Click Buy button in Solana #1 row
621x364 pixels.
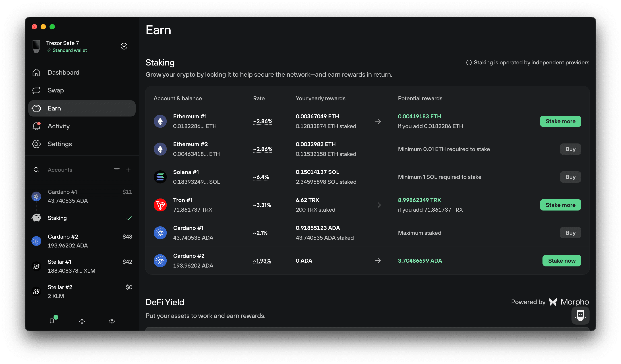click(x=570, y=177)
